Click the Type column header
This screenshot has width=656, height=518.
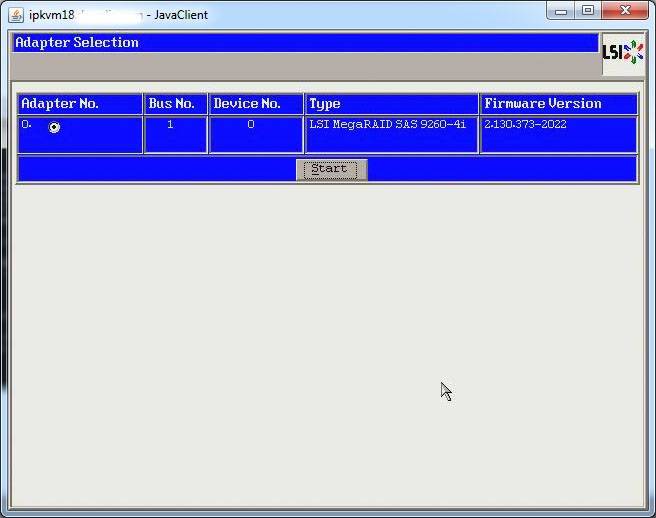click(x=392, y=104)
